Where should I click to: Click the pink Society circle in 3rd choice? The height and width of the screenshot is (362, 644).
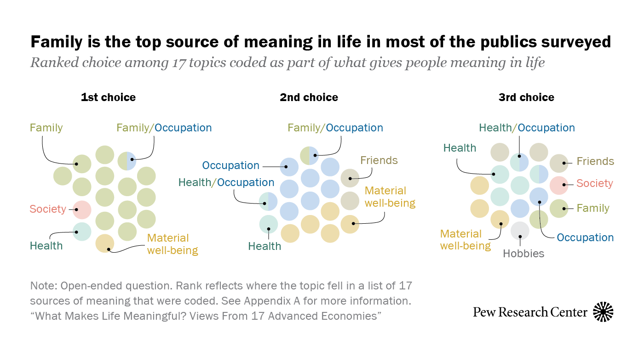[x=559, y=185]
